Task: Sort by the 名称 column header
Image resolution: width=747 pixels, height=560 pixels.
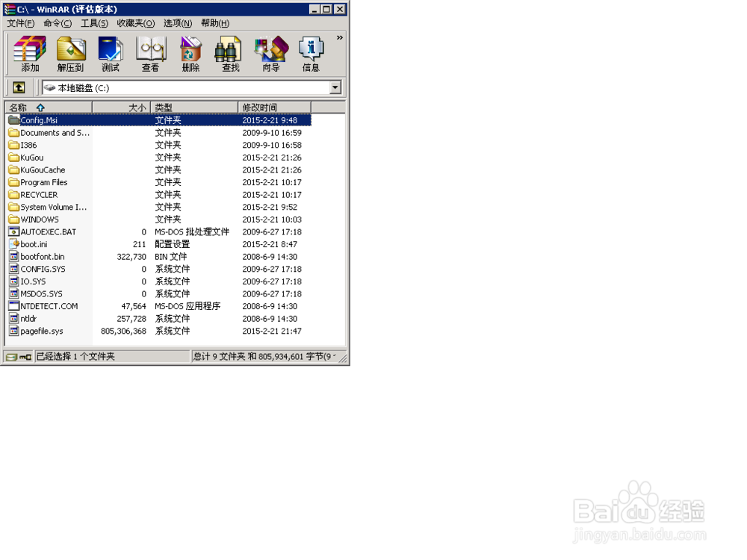Action: tap(49, 107)
